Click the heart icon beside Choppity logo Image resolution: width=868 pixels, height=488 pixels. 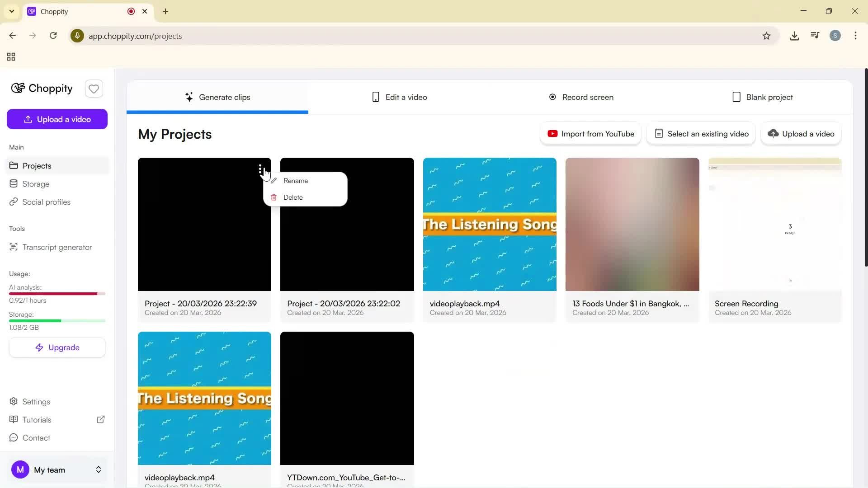(x=94, y=89)
